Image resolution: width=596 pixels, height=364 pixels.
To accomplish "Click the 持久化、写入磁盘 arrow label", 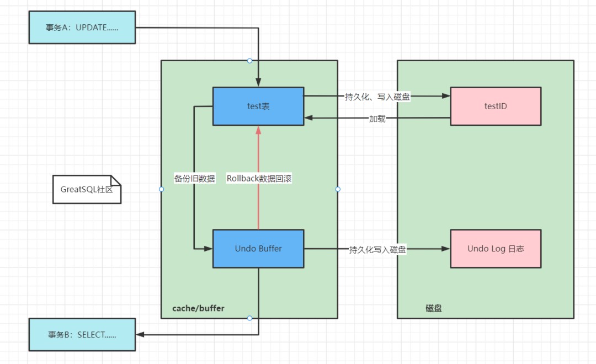I will tap(376, 96).
